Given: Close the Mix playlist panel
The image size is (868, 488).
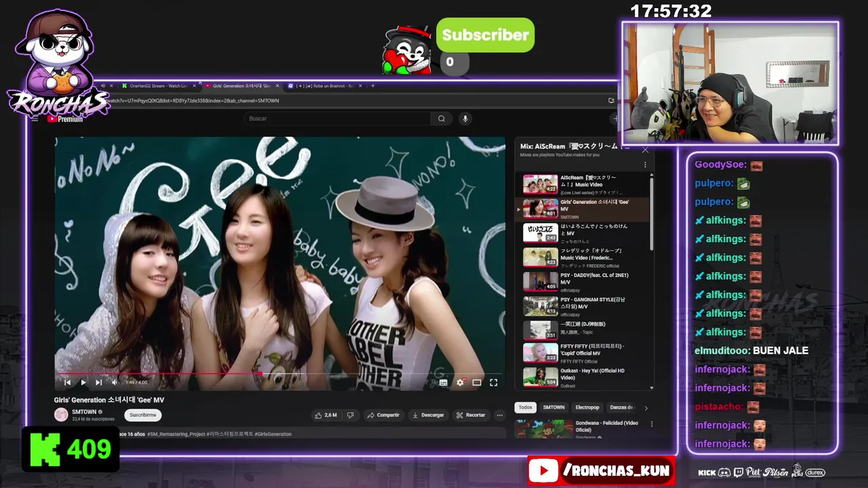Looking at the screenshot, I should 645,150.
